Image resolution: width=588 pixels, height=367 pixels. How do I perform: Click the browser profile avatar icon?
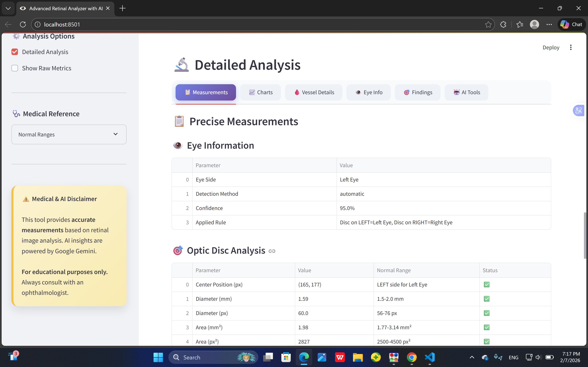(534, 24)
